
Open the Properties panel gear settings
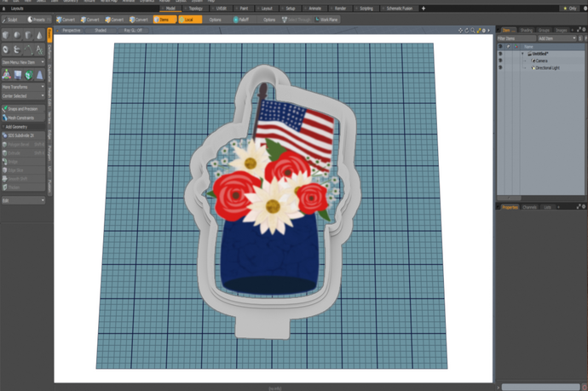[584, 206]
